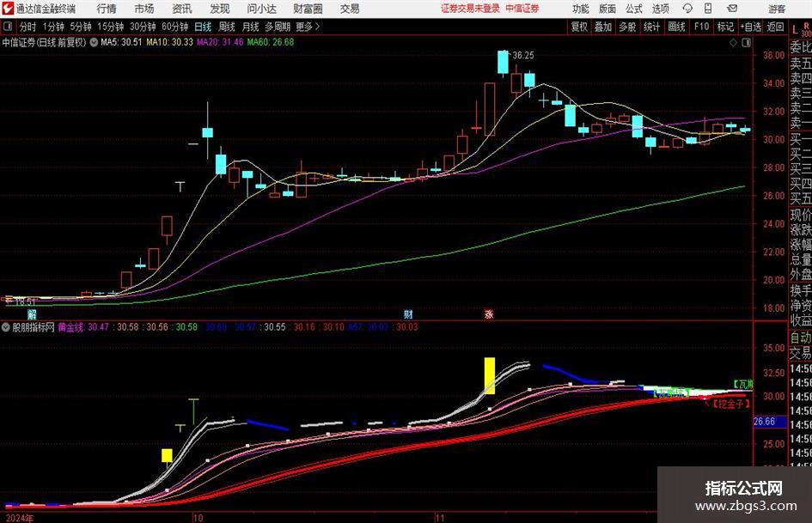Open the 资讯 menu
812x523 pixels.
click(x=182, y=9)
